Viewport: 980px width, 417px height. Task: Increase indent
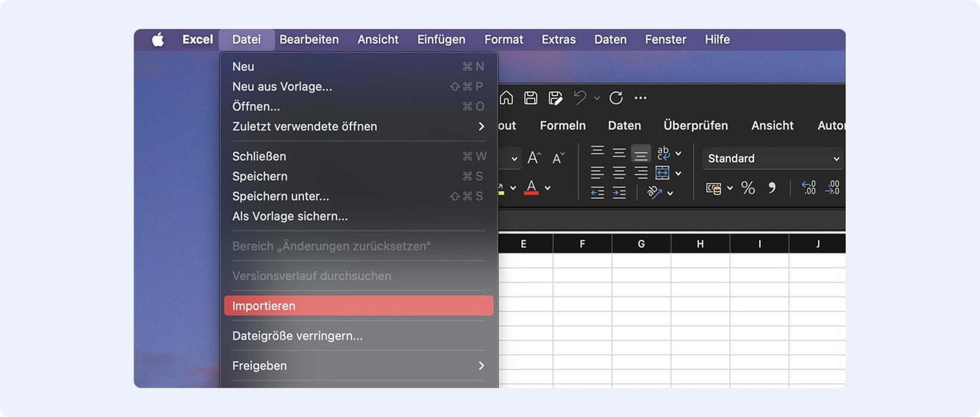point(619,192)
